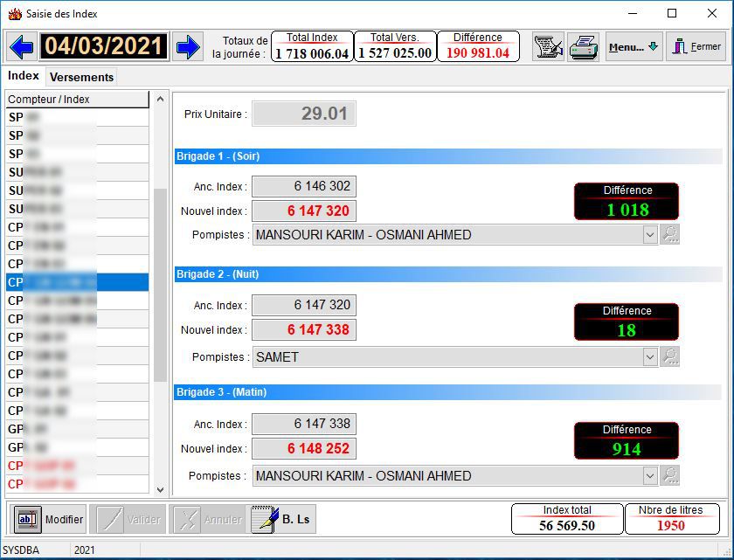Click the scroll down arrow of counter list
The image size is (734, 560).
[160, 490]
